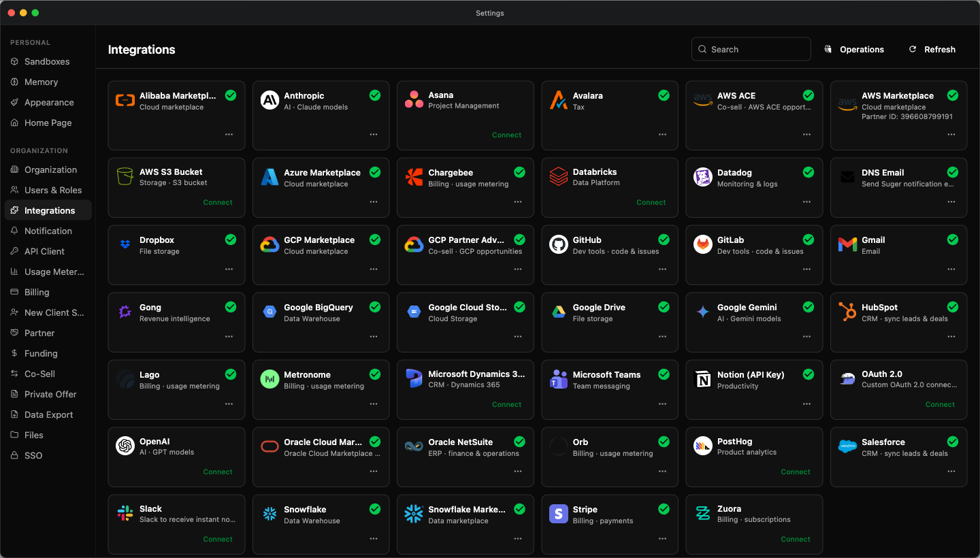
Task: Click the AWS Marketplace Partner ID text
Action: click(x=907, y=116)
